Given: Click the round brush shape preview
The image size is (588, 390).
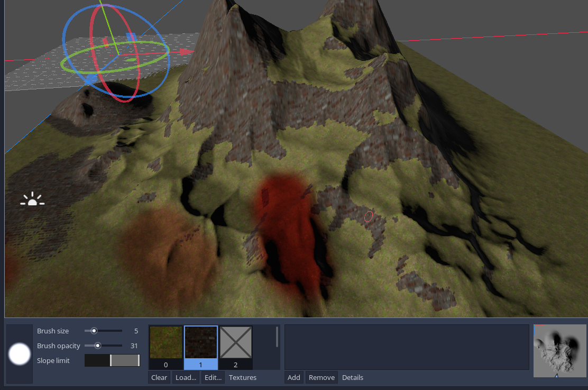Looking at the screenshot, I should [x=20, y=354].
